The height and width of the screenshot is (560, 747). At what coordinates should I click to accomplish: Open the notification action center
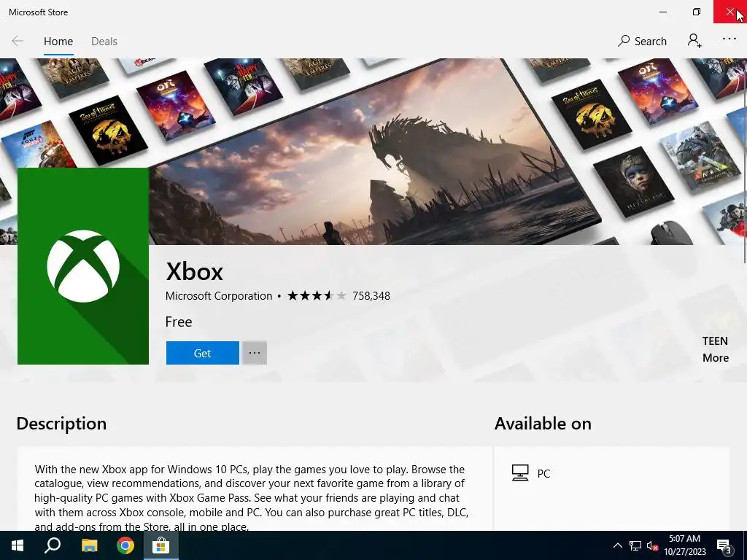[724, 545]
